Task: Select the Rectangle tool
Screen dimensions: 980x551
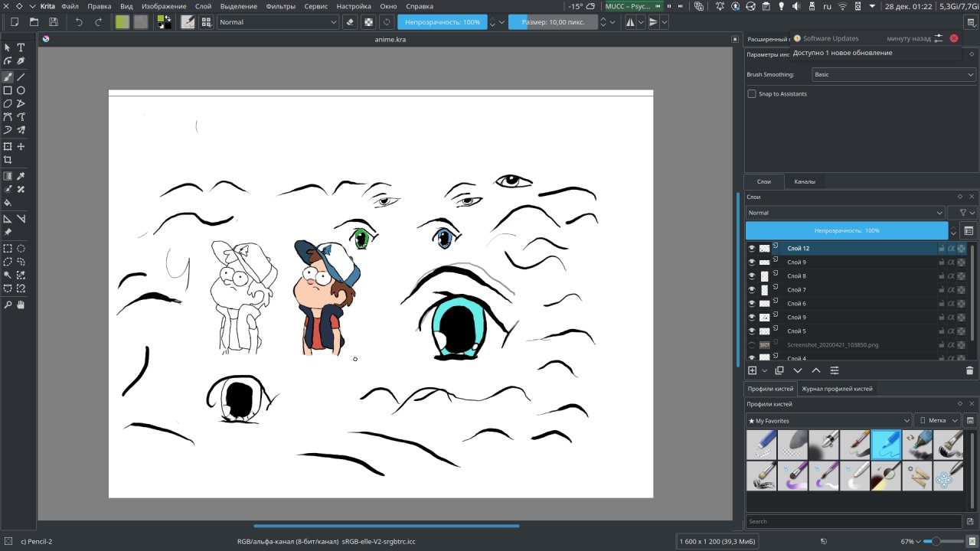Action: coord(8,90)
